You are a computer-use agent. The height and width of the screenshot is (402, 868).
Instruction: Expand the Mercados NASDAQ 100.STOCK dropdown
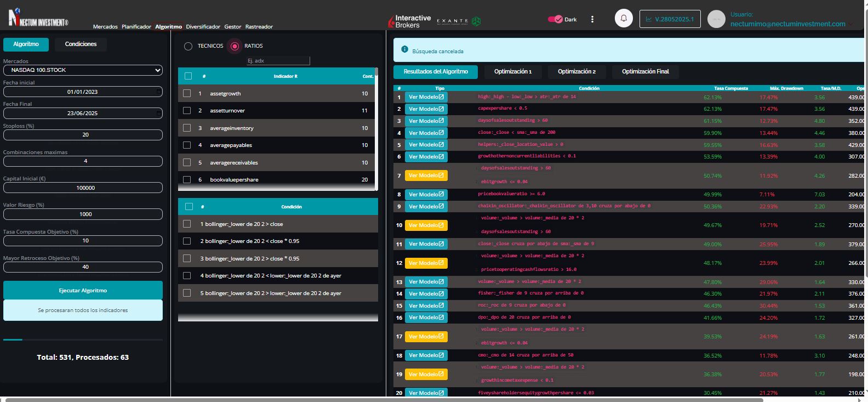(83, 70)
